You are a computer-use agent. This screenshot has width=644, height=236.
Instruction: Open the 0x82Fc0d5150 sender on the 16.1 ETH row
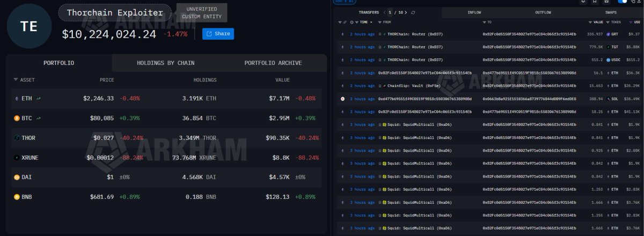[425, 73]
